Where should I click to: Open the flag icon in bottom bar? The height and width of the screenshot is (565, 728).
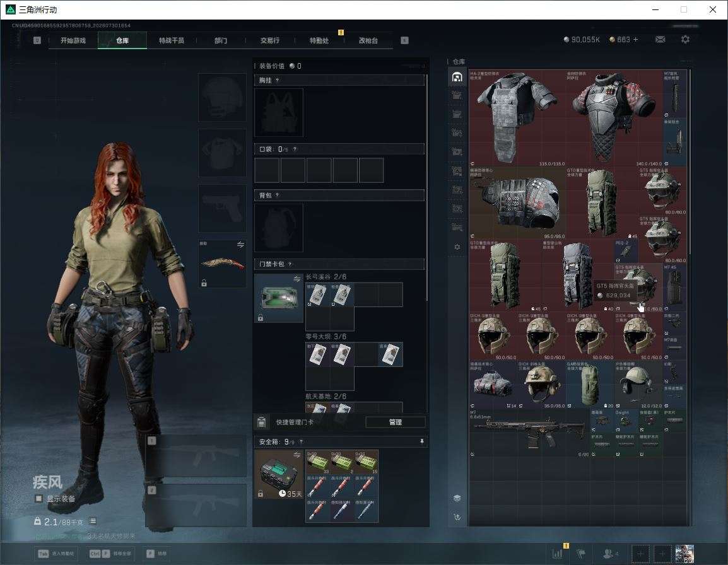coord(580,553)
